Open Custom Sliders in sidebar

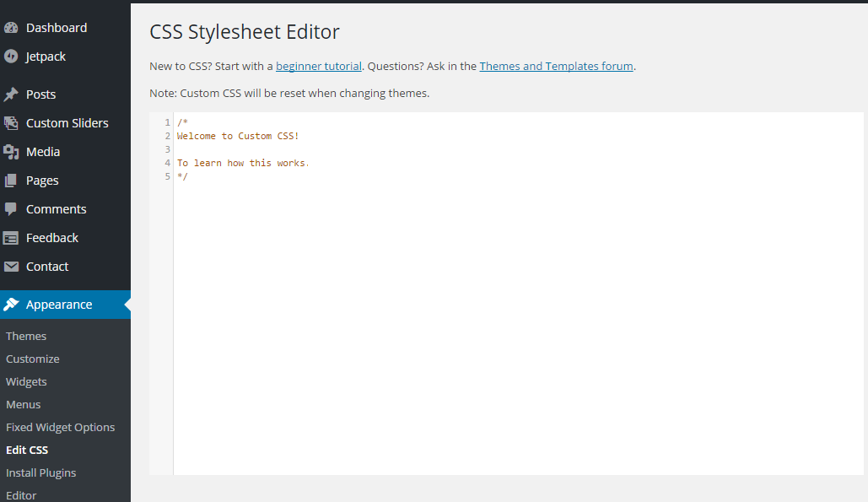click(x=67, y=123)
